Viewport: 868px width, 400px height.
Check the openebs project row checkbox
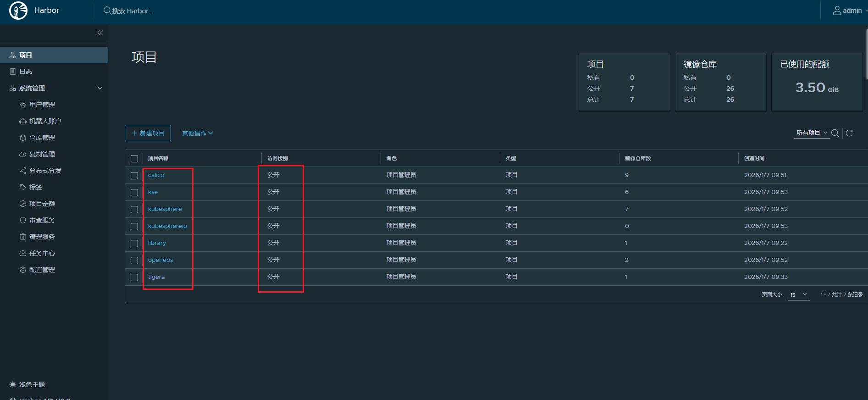[134, 261]
